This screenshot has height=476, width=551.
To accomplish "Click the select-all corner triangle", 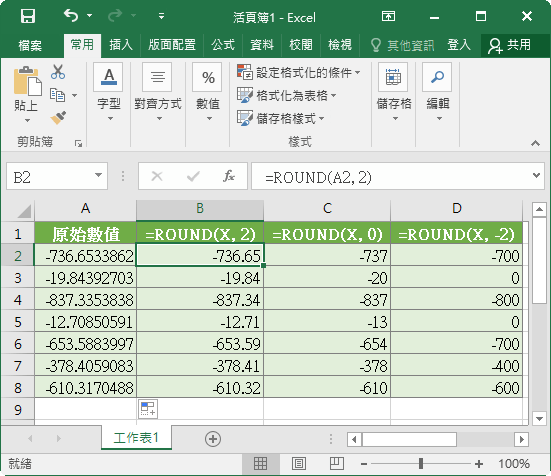I will tap(24, 210).
